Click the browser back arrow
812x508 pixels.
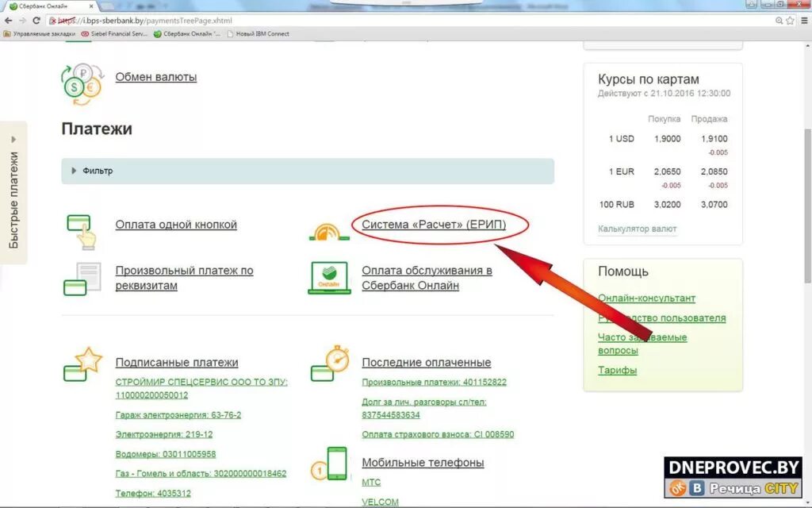(x=8, y=21)
